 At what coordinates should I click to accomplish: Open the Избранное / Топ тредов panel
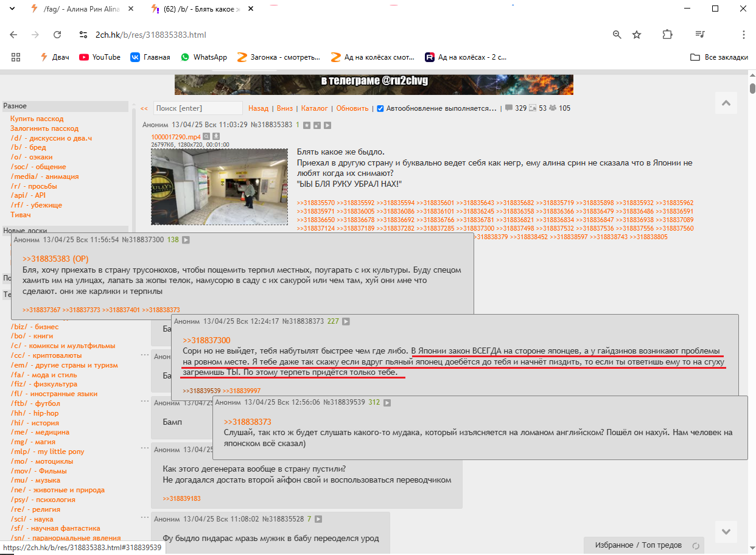click(x=639, y=545)
